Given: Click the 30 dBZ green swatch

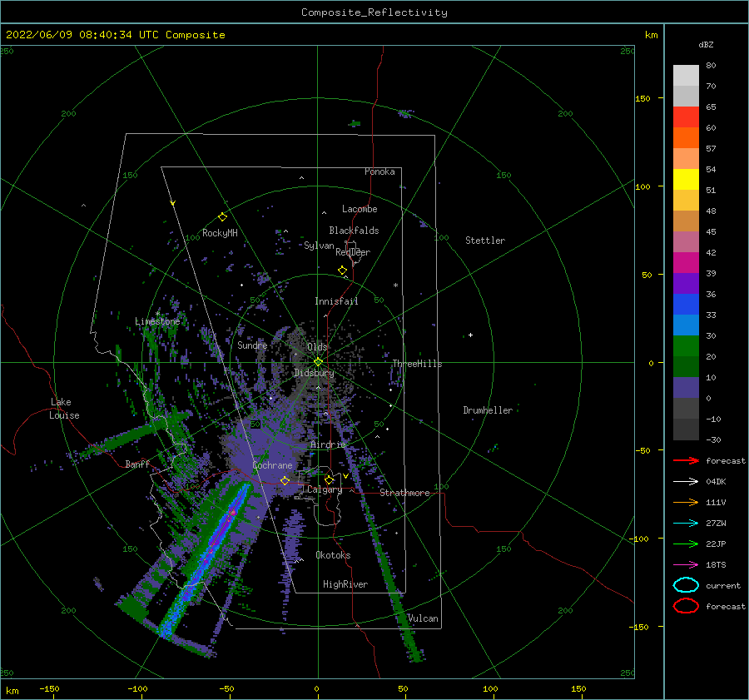Looking at the screenshot, I should (686, 346).
